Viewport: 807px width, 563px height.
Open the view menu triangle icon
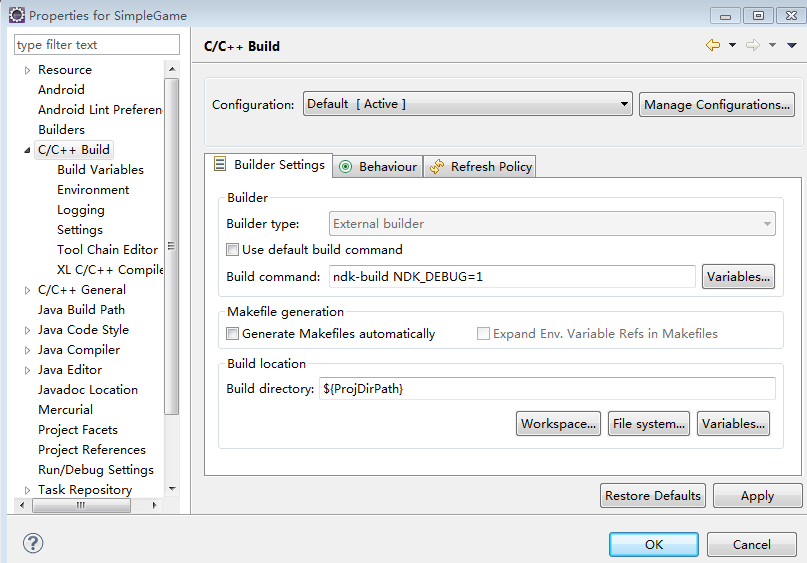click(791, 45)
